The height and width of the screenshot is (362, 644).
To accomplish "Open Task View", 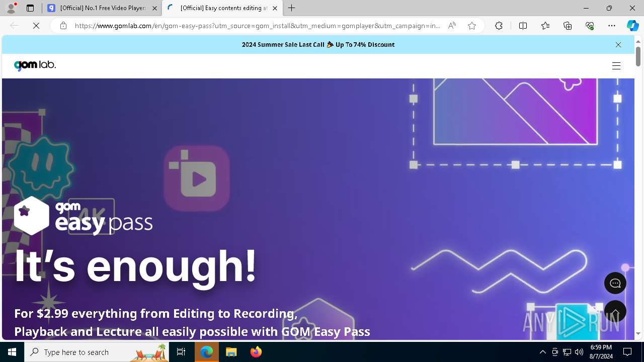I will (181, 352).
